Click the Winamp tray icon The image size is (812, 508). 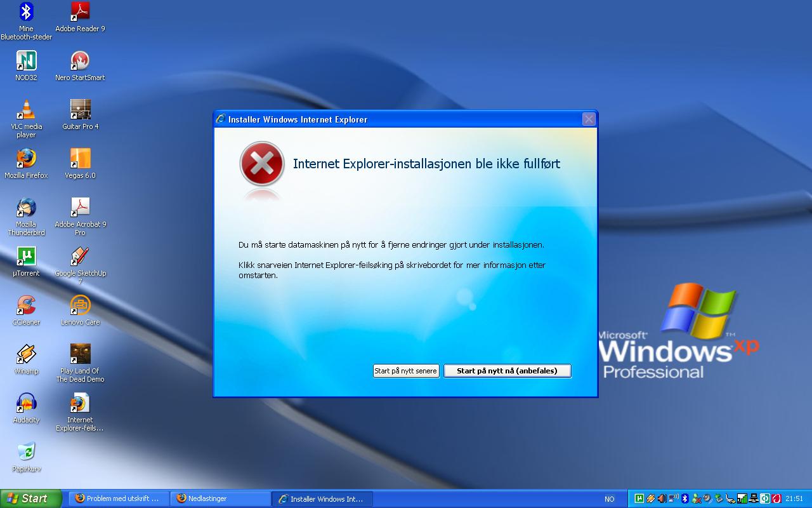[x=651, y=498]
